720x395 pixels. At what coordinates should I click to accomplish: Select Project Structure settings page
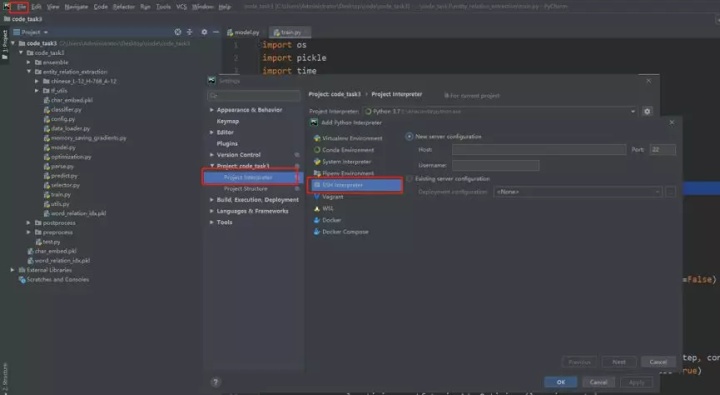click(x=246, y=189)
